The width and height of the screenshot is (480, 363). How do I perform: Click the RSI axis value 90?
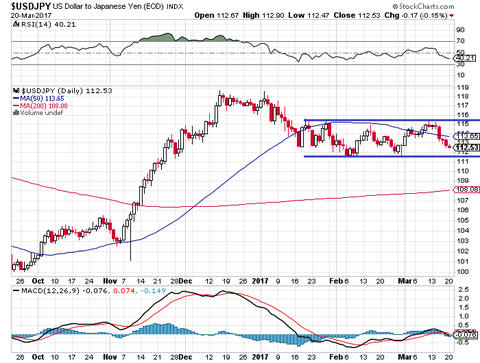coord(461,30)
